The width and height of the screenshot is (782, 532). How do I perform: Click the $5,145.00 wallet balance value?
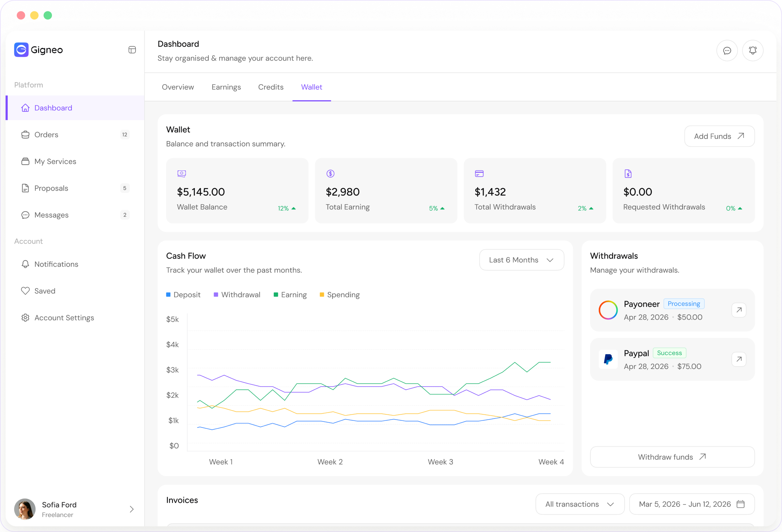click(201, 192)
